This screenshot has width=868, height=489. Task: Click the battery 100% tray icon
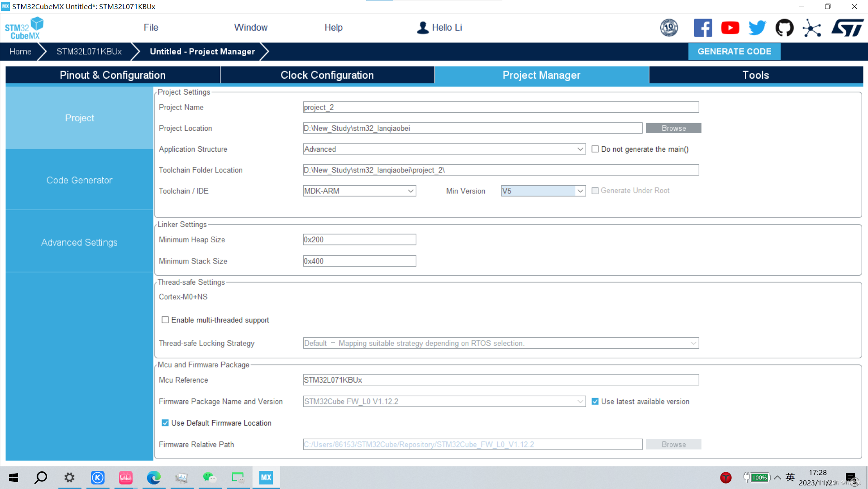pos(757,478)
